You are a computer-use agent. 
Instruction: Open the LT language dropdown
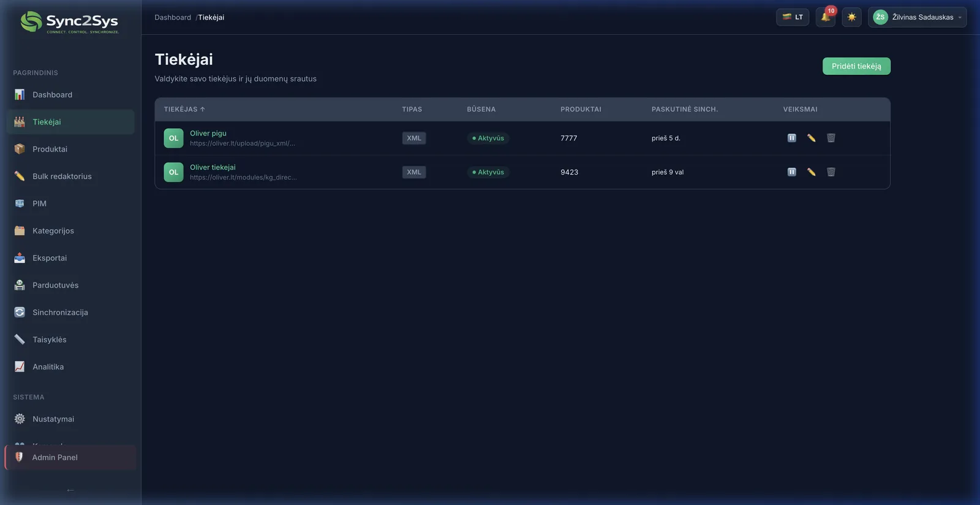(792, 17)
